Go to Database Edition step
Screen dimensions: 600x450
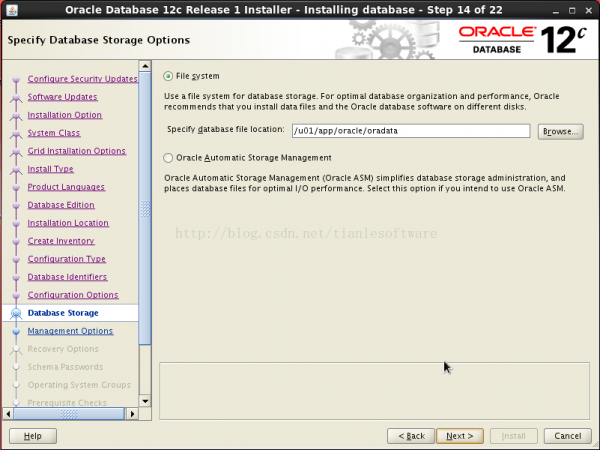[61, 205]
